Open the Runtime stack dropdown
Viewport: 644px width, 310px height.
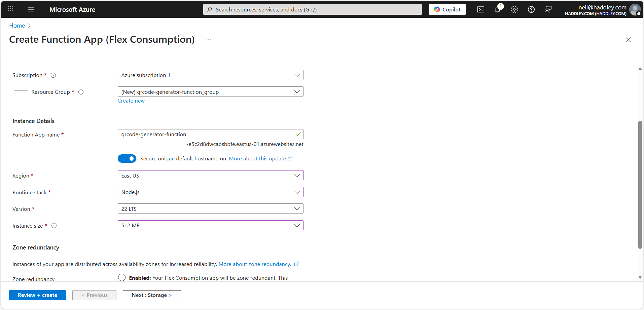coord(210,192)
